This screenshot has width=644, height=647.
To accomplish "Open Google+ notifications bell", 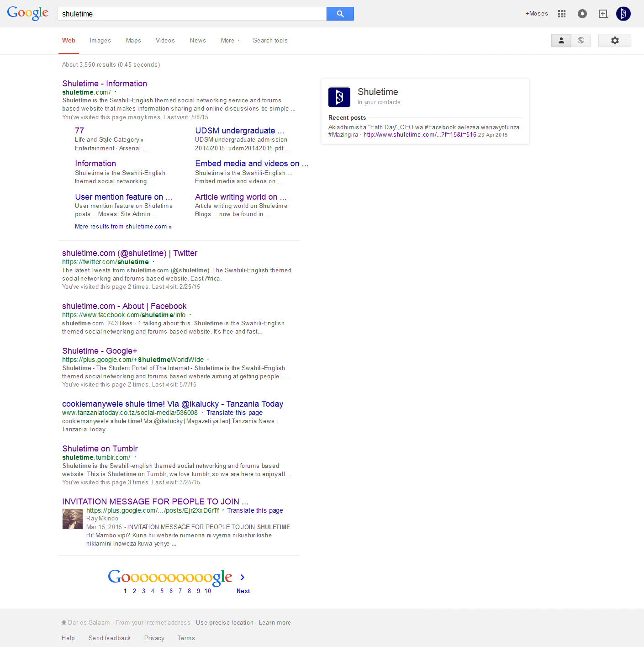I will coord(582,14).
